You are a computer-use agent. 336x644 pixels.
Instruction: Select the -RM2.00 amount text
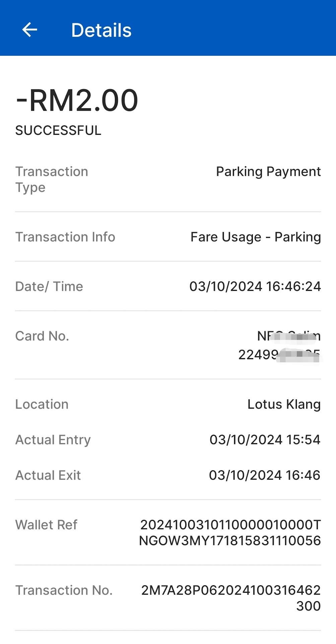pyautogui.click(x=77, y=100)
